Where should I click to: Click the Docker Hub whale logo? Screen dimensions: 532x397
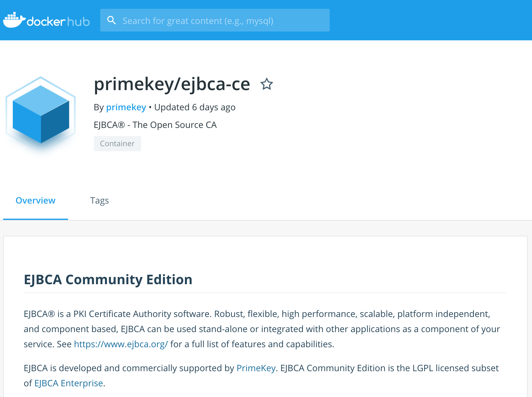(x=14, y=20)
